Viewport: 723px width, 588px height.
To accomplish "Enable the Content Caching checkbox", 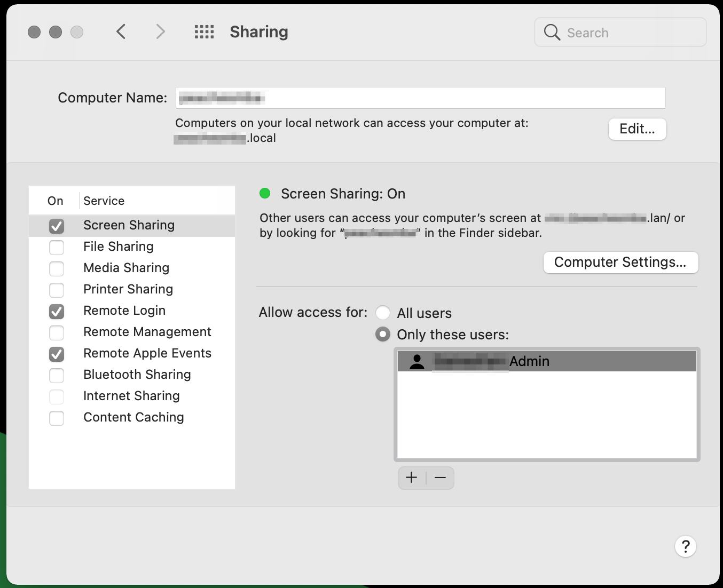I will pos(57,418).
